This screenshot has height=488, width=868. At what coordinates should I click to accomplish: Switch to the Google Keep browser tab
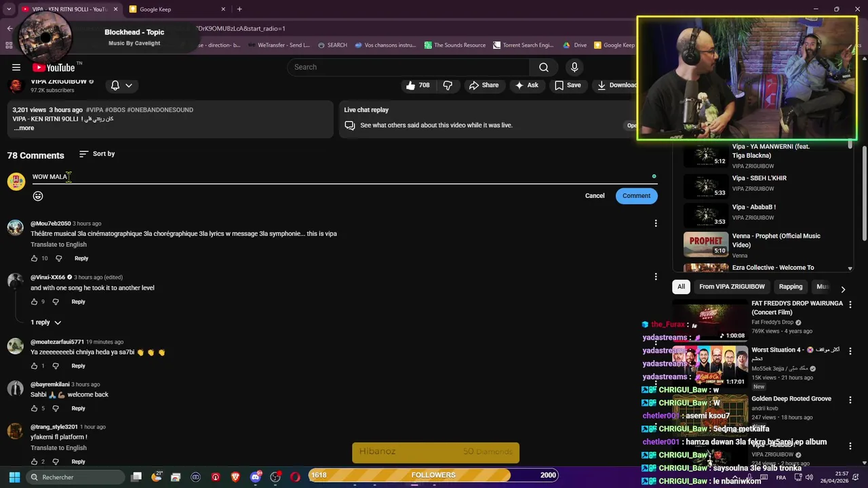176,9
